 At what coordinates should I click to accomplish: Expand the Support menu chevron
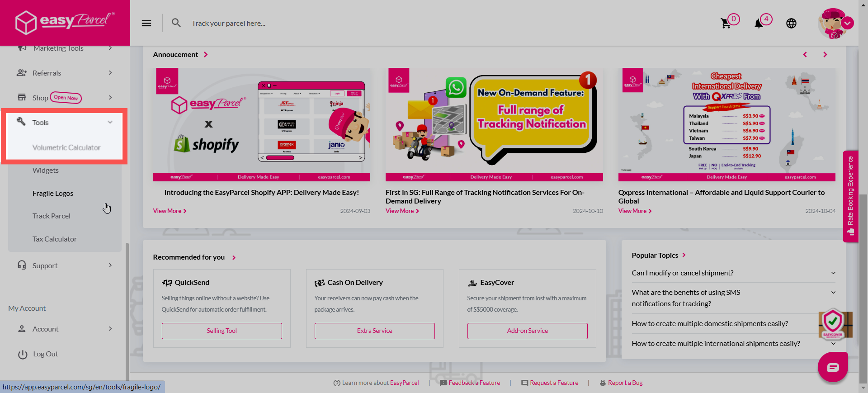coord(110,265)
